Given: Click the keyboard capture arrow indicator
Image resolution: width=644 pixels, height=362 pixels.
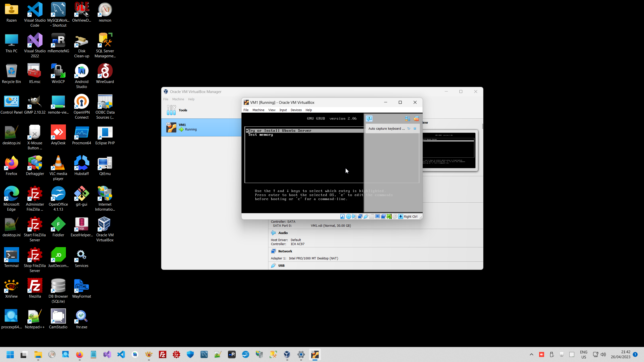Looking at the screenshot, I should point(400,216).
